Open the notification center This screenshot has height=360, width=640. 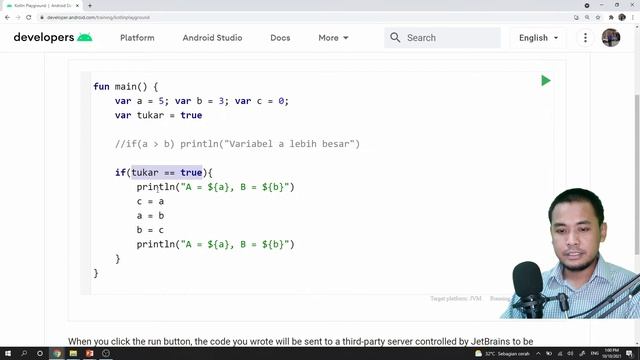[629, 353]
